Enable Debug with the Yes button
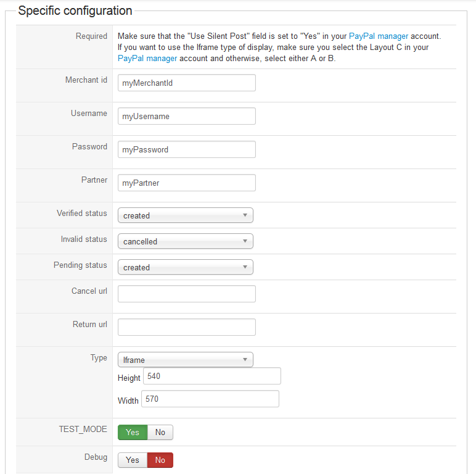The image size is (476, 474). [133, 460]
